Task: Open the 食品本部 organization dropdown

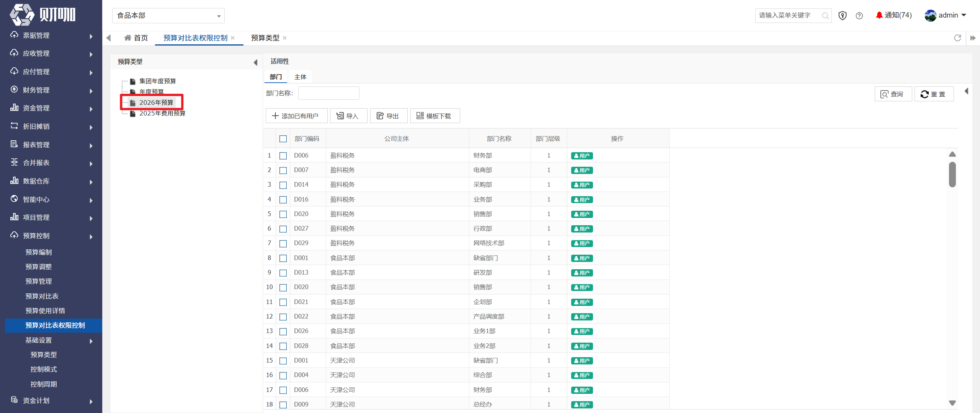Action: tap(168, 16)
